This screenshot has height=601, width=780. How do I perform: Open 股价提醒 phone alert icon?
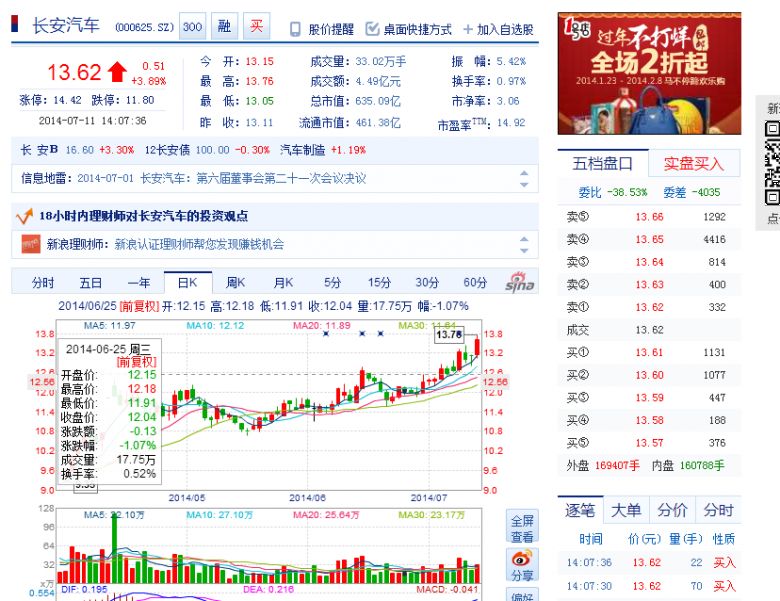tap(295, 29)
